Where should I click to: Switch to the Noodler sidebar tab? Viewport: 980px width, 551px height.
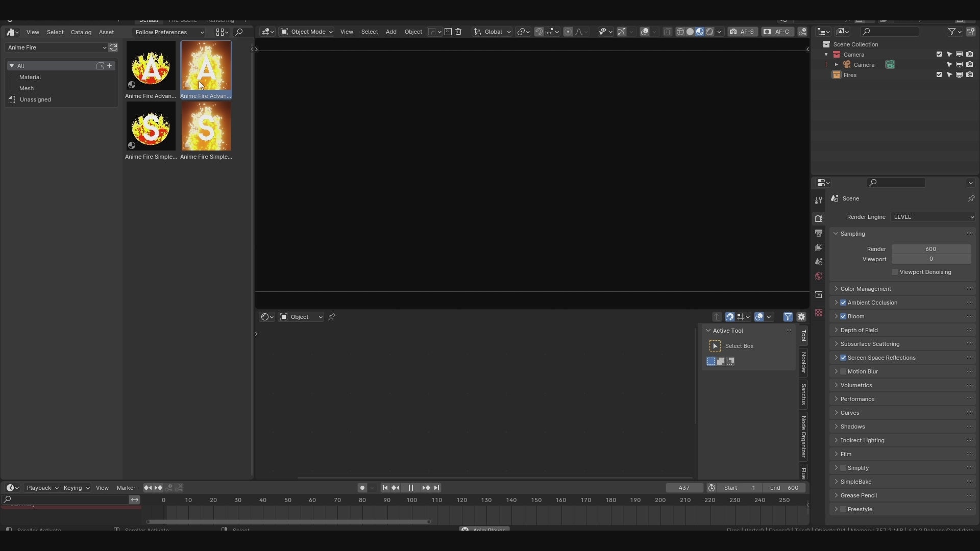[x=803, y=362]
